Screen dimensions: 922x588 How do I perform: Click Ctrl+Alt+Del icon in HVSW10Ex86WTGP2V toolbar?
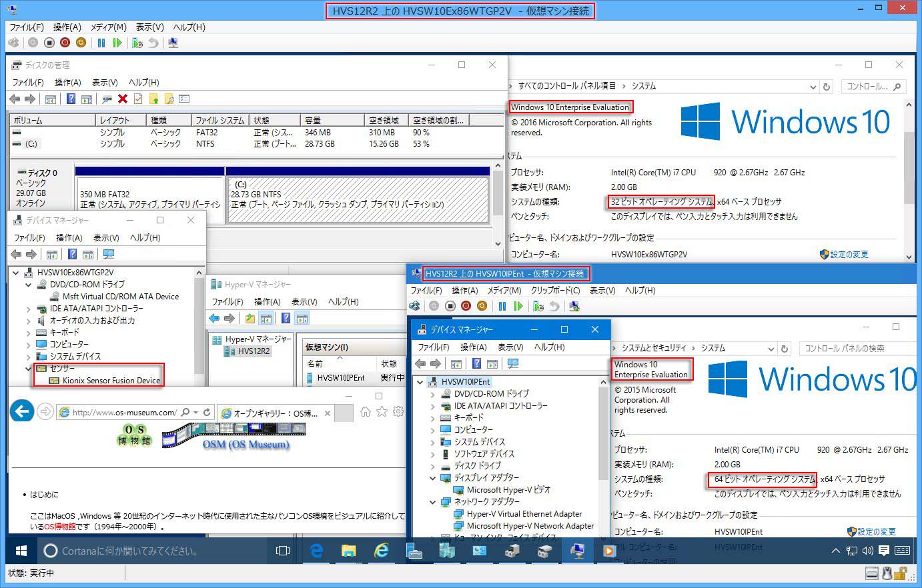click(x=13, y=43)
